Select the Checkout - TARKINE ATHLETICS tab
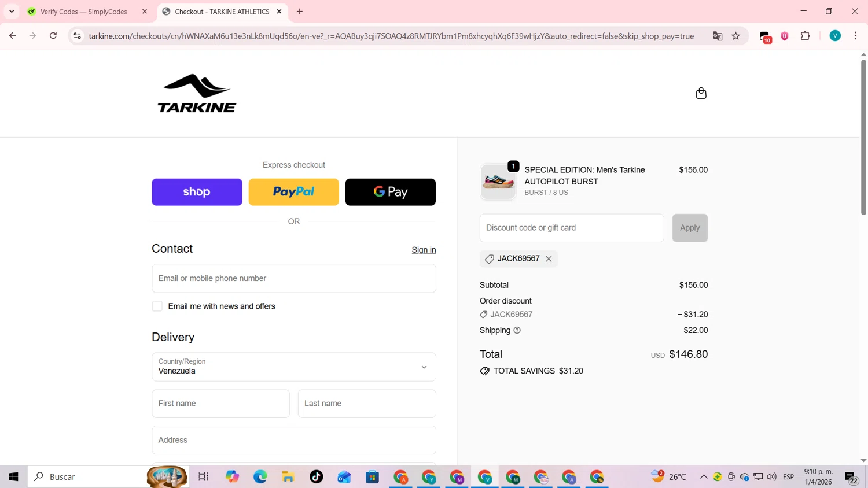Screen dimensions: 868x488 point(222,12)
